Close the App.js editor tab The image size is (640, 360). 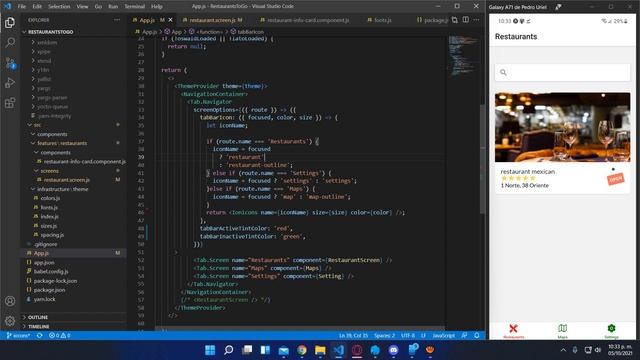(x=171, y=20)
